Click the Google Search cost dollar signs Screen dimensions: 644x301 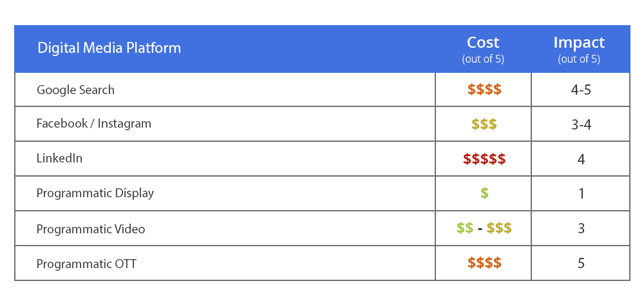click(484, 90)
